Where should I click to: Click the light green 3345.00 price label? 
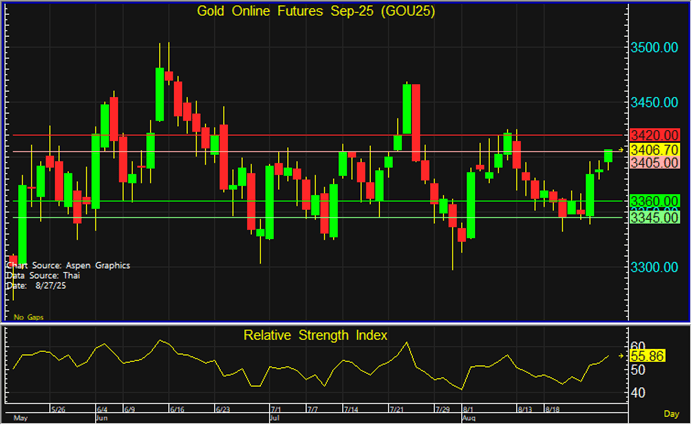pyautogui.click(x=653, y=216)
